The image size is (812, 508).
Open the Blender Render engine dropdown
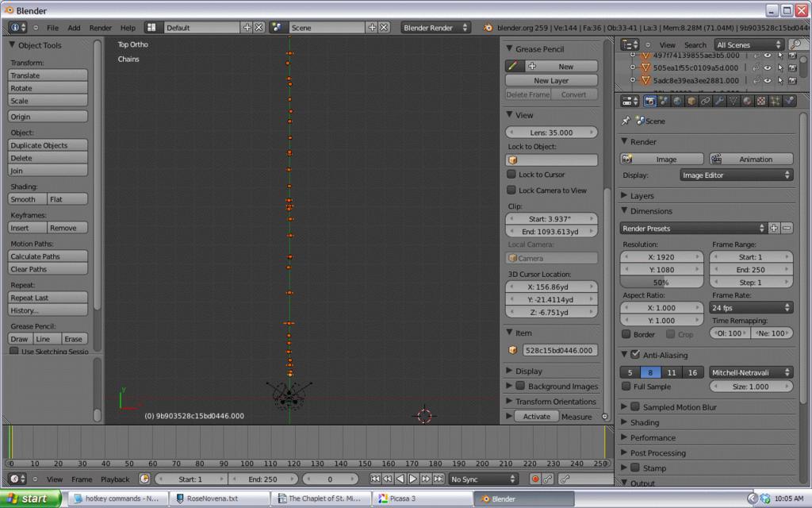pos(435,28)
